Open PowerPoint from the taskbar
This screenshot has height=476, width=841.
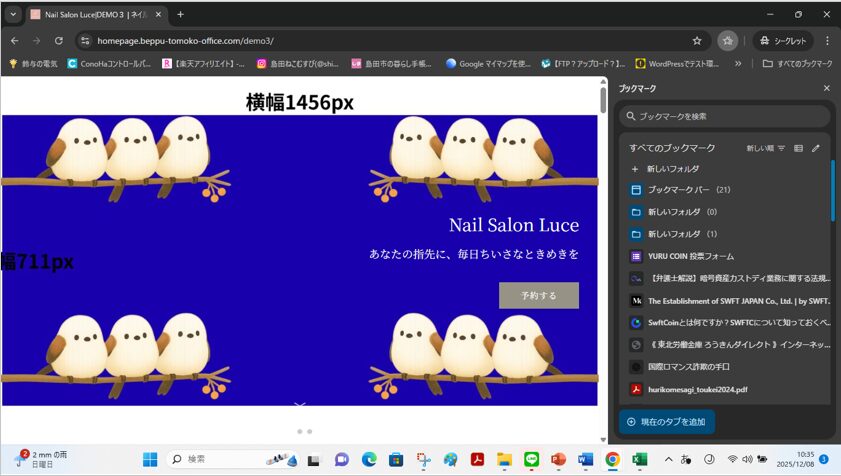(558, 459)
